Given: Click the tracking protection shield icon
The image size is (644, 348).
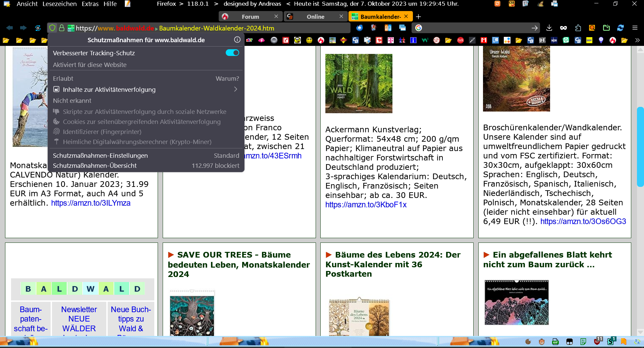Looking at the screenshot, I should (x=52, y=28).
